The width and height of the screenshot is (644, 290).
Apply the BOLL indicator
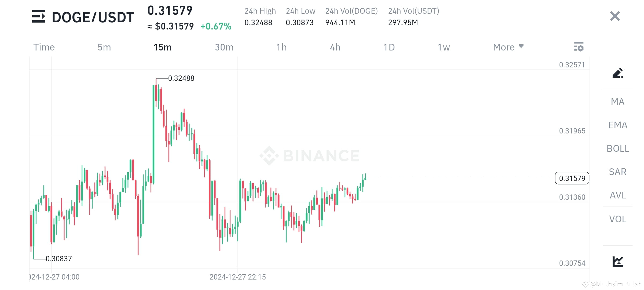pos(618,148)
